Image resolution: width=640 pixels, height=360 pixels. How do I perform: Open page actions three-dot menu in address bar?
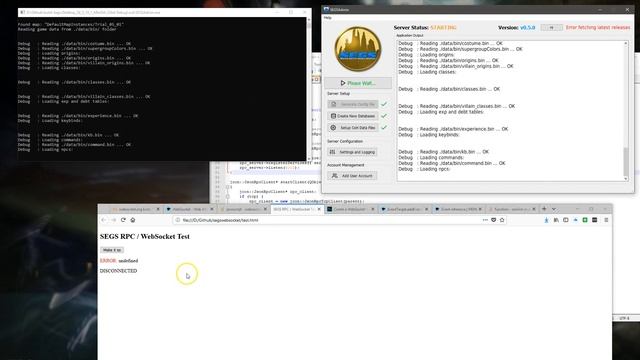(485, 220)
